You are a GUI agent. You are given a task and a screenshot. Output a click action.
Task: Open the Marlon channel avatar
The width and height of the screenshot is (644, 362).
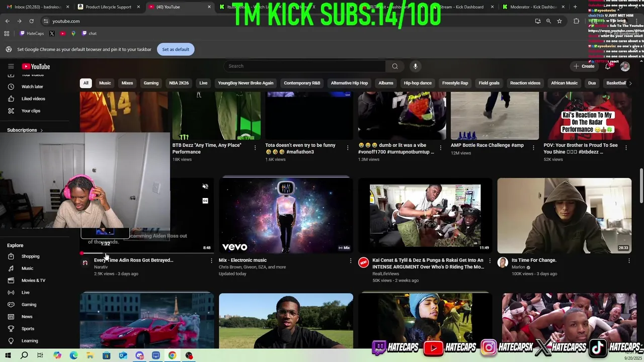point(503,262)
